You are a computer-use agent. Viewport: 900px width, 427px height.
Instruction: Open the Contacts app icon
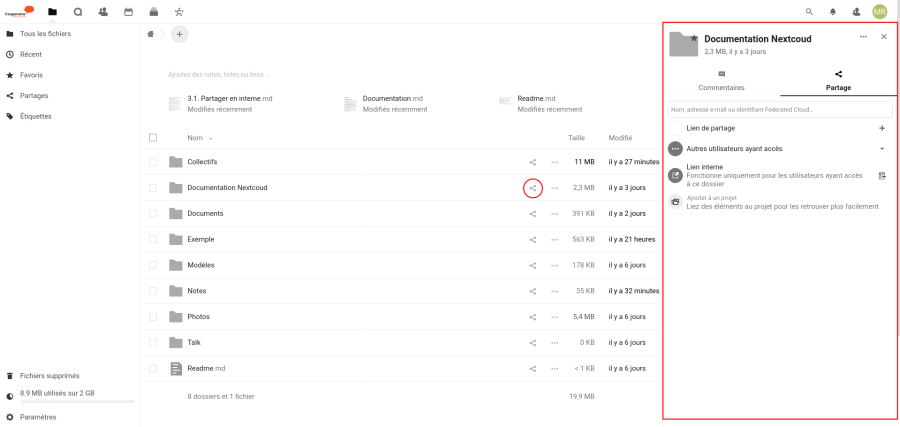(103, 11)
